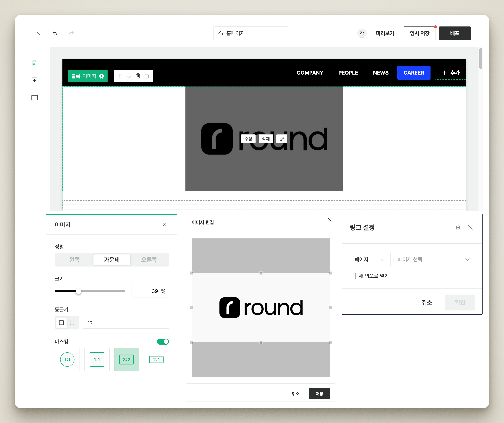Viewport: 504px width, 423px height.
Task: Click the 크기 slider handle
Action: (x=79, y=291)
